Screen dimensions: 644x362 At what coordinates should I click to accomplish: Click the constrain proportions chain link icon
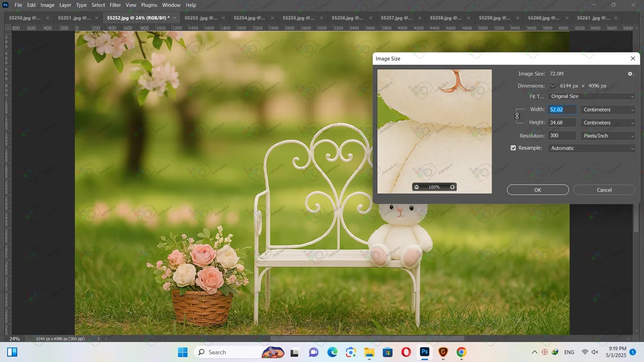[517, 116]
